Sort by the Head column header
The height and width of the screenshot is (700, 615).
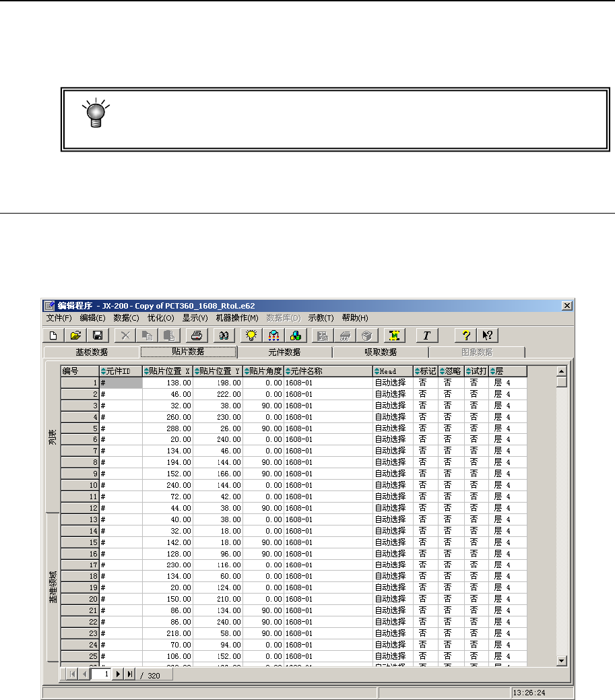click(x=393, y=371)
